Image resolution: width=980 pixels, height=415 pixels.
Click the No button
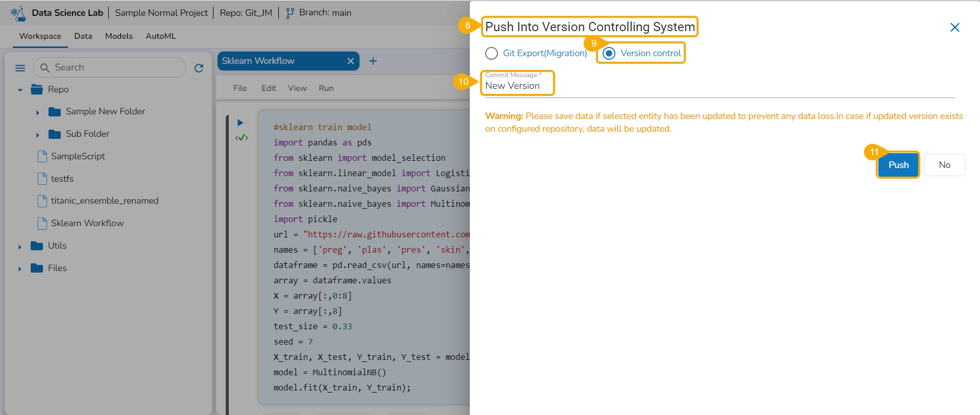coord(944,165)
